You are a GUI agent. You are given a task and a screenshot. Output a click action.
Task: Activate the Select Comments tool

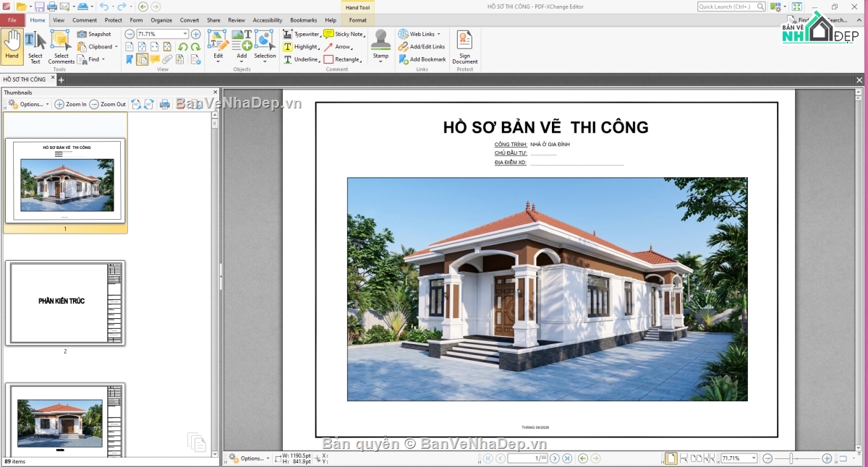coord(61,46)
